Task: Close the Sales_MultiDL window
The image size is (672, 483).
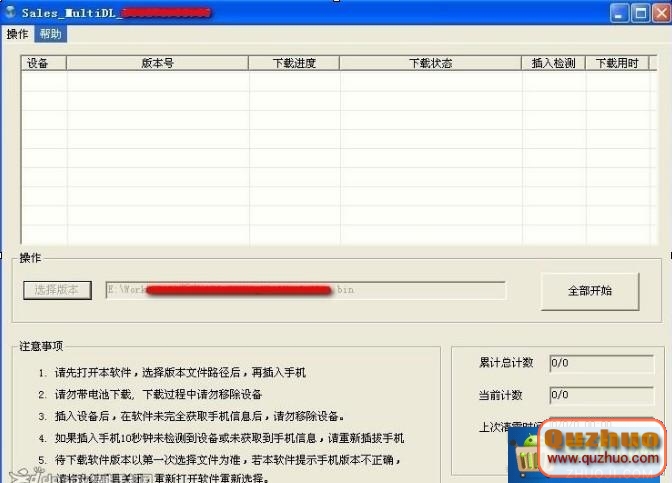Action: click(661, 13)
